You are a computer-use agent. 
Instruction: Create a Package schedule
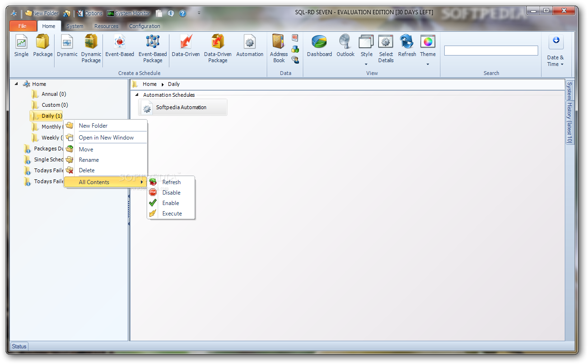43,46
